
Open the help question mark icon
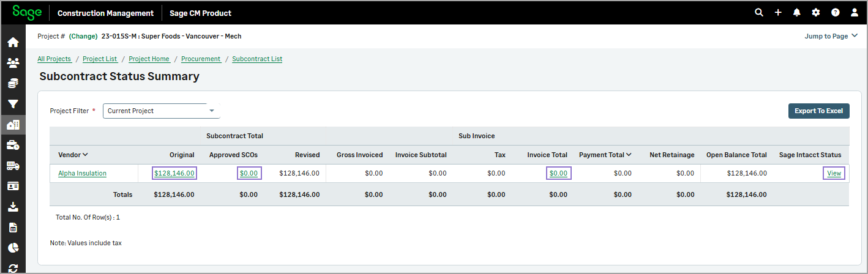tap(835, 12)
